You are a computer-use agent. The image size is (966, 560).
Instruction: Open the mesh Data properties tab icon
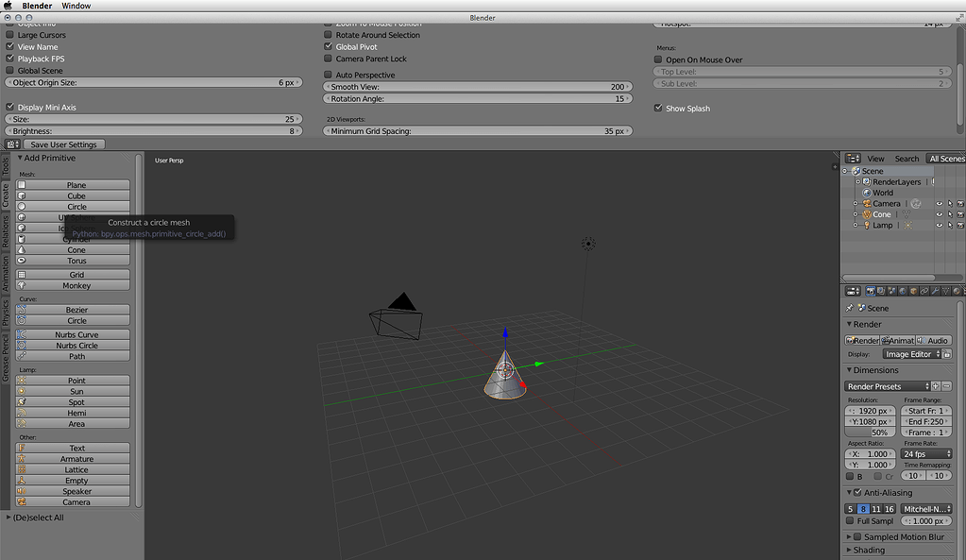tap(945, 291)
